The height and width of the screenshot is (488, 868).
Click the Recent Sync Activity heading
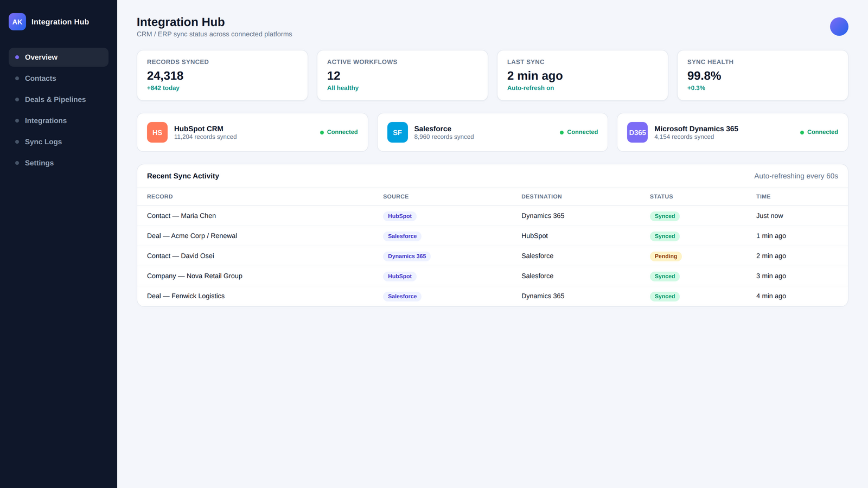coord(183,176)
